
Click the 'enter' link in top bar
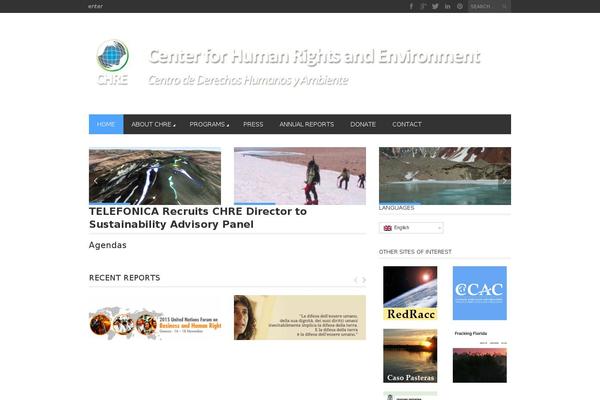[x=95, y=6]
